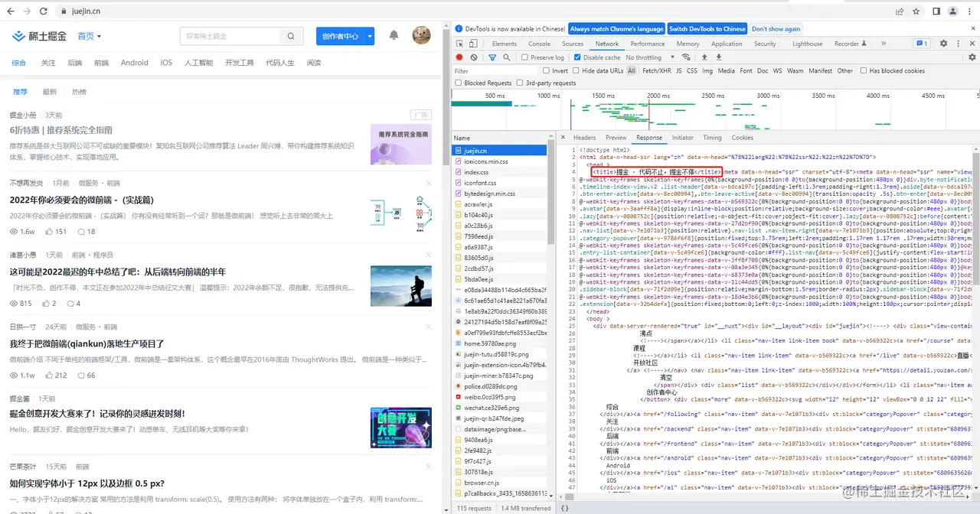Screen dimensions: 980x514
Task: Focus the Juejin search box
Action: pyautogui.click(x=232, y=36)
